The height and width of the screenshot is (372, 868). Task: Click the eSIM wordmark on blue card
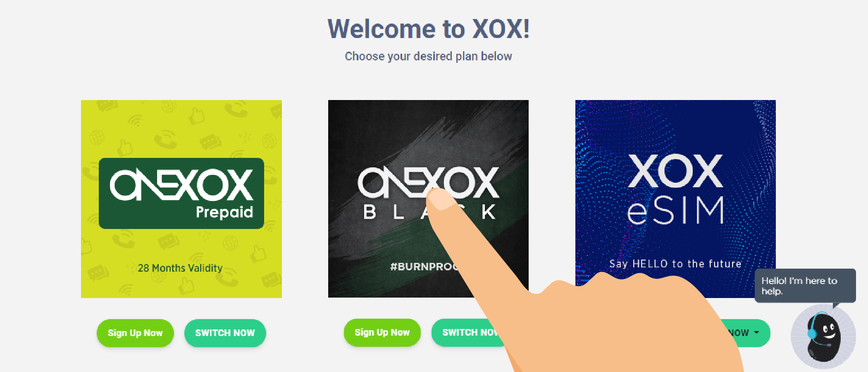pyautogui.click(x=675, y=210)
